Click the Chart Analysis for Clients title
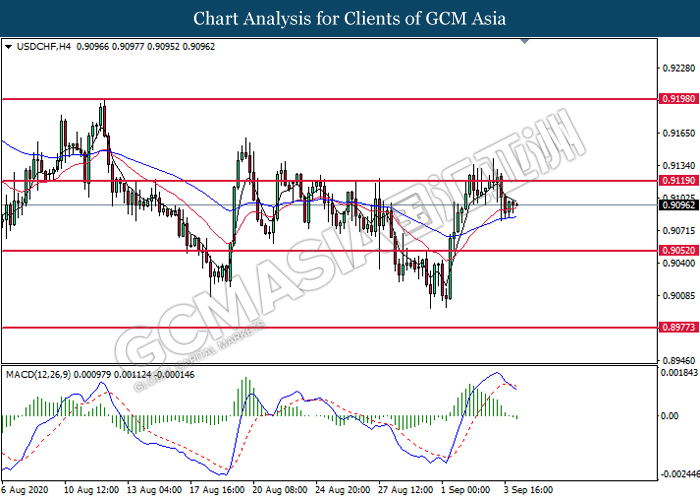Image resolution: width=700 pixels, height=500 pixels. pyautogui.click(x=350, y=19)
